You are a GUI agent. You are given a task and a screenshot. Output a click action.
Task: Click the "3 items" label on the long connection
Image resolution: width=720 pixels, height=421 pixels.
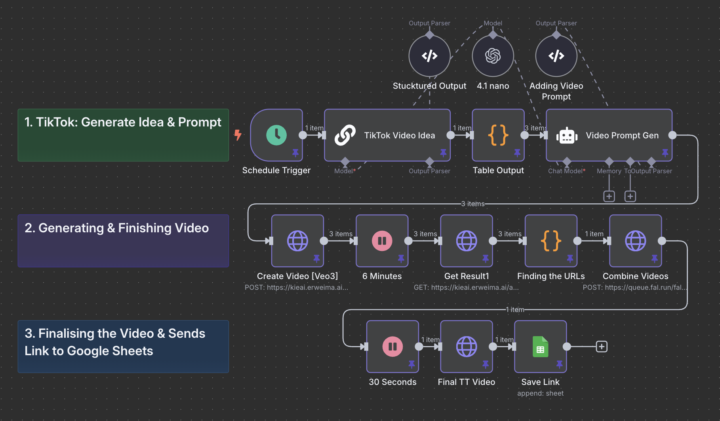[x=472, y=204]
